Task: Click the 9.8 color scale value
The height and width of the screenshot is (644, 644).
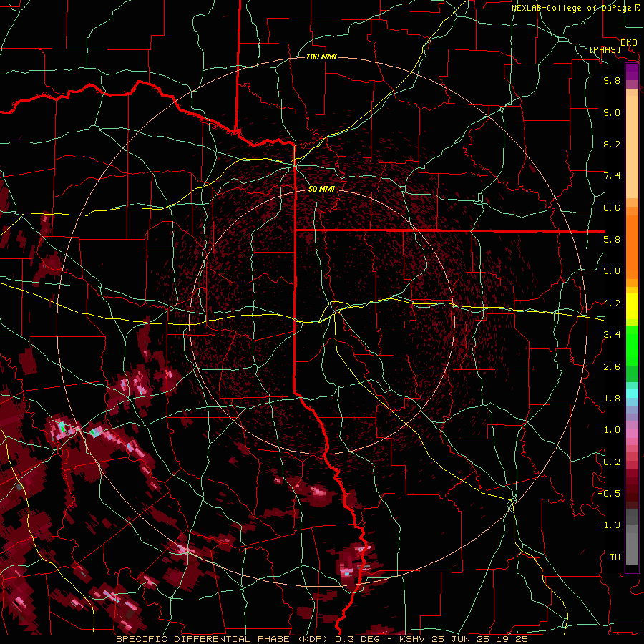Action: point(612,80)
